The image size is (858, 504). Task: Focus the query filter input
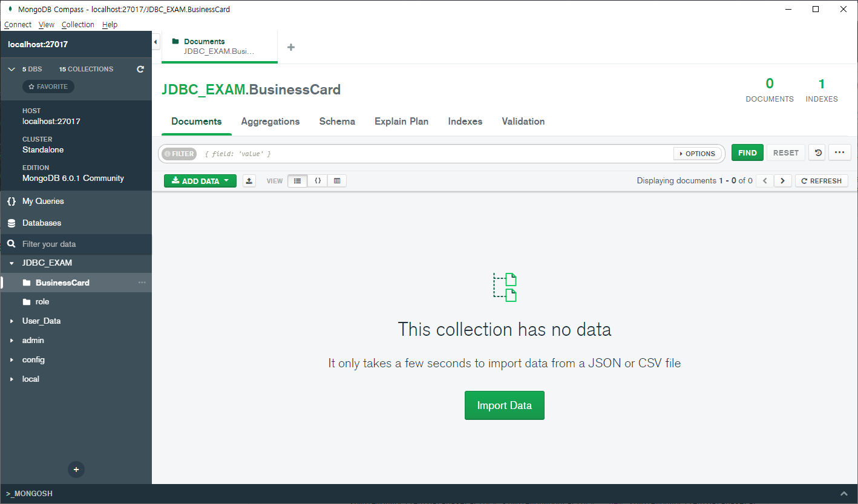437,154
